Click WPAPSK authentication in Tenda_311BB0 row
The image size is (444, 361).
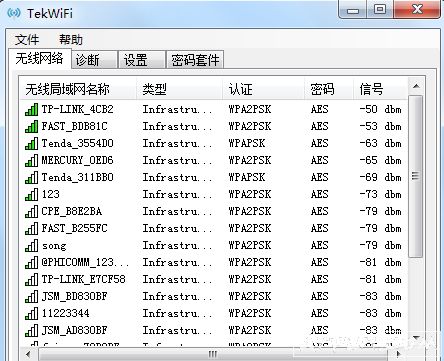click(247, 177)
